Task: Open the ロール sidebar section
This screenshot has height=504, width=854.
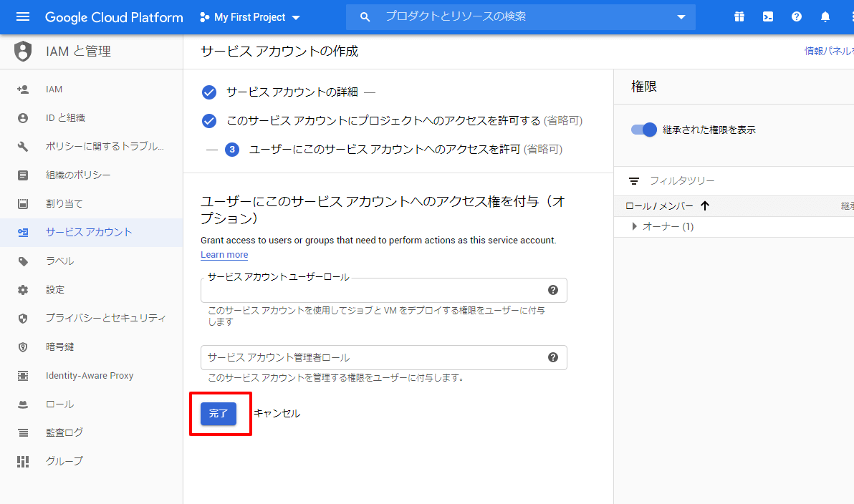Action: [61, 404]
